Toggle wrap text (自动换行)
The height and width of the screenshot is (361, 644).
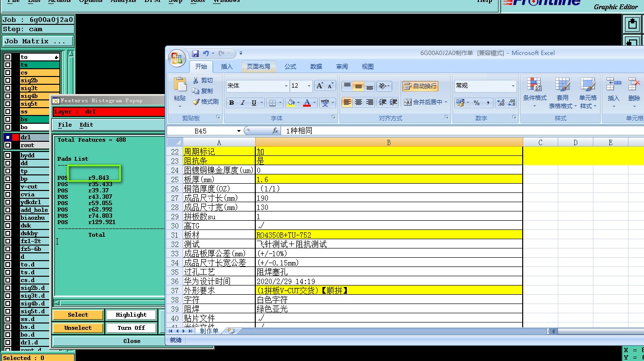click(x=420, y=86)
